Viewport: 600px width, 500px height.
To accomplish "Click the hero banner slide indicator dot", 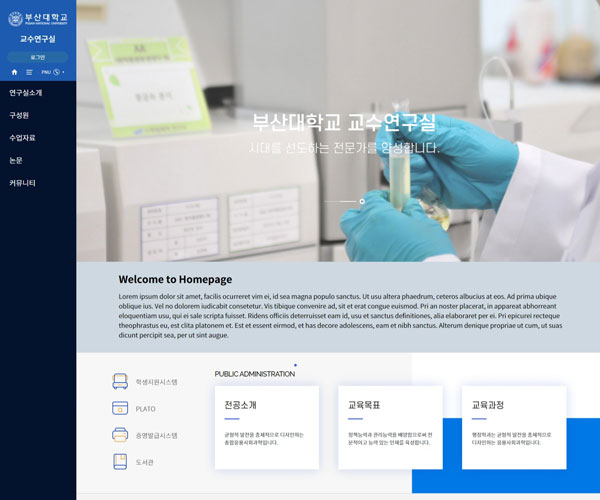I will [361, 201].
